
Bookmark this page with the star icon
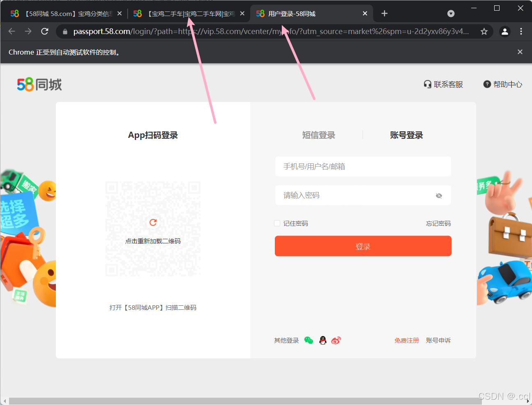(484, 32)
